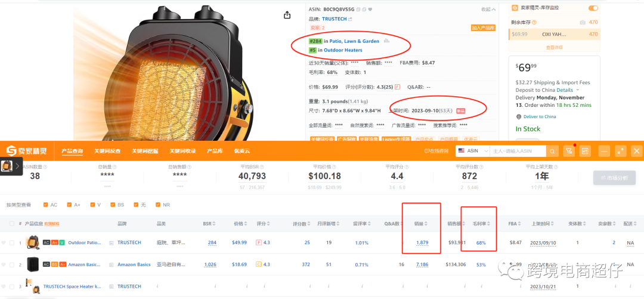Switch to the 优麦云 tab
Image resolution: width=644 pixels, height=299 pixels.
coord(242,151)
